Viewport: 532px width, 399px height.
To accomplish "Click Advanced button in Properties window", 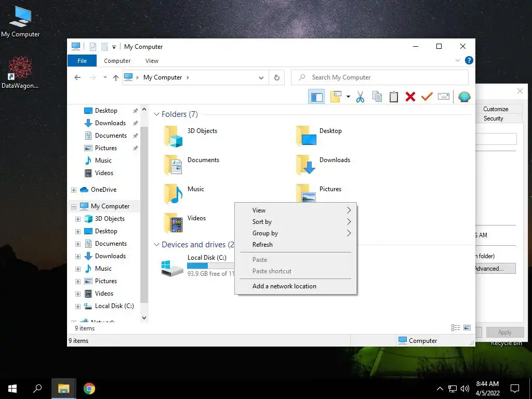I will click(x=496, y=269).
